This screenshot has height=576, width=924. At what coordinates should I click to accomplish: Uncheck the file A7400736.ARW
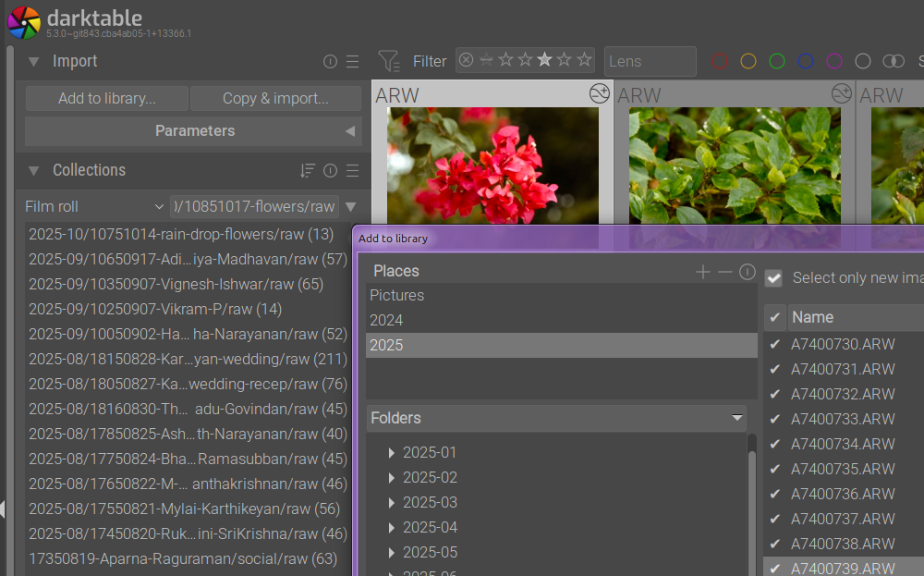tap(774, 494)
